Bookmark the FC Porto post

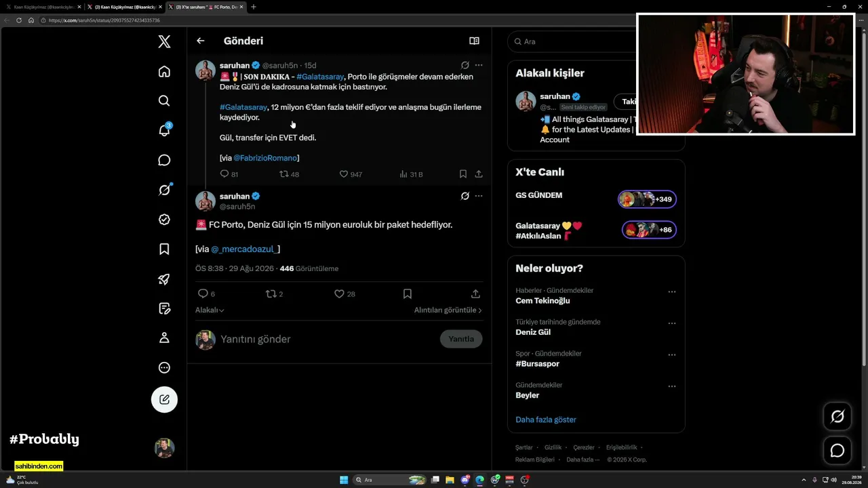[x=408, y=293]
